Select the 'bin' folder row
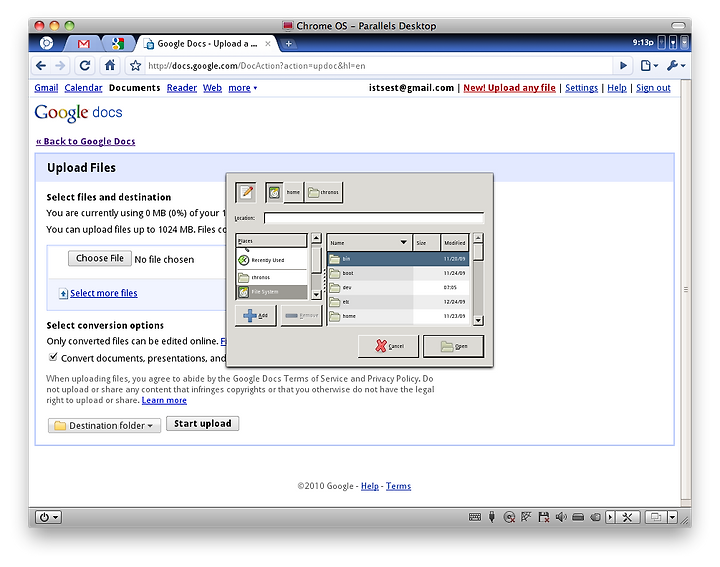Viewport: 720px width, 567px height. coord(398,259)
